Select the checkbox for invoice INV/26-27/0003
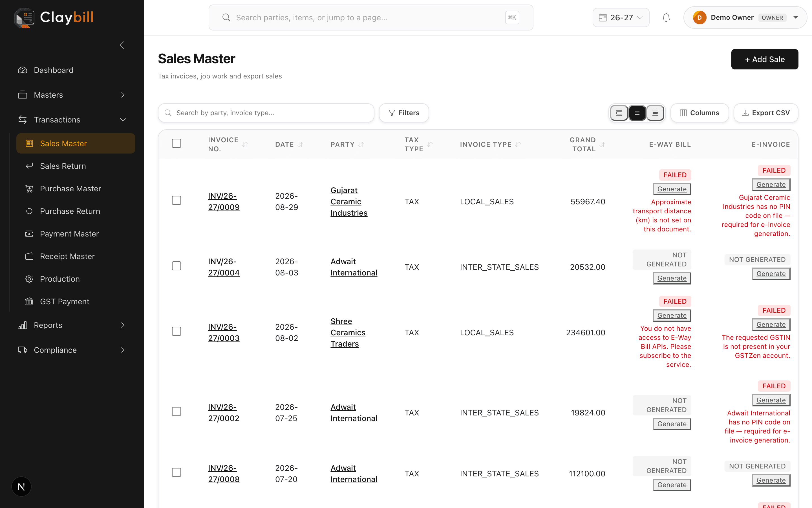This screenshot has width=812, height=508. pyautogui.click(x=176, y=332)
